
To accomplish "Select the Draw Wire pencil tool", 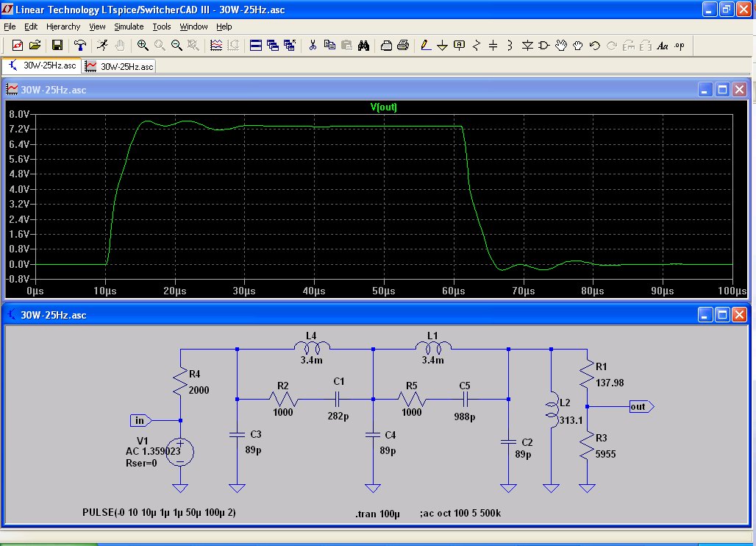I will 425,45.
